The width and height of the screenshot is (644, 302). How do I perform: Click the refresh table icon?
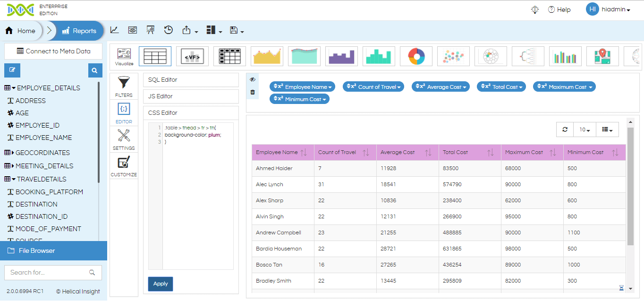point(565,129)
